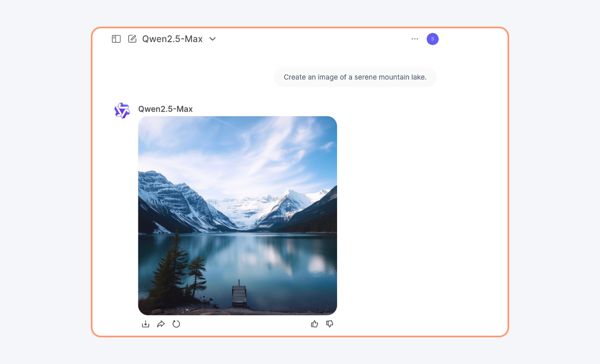Open the three-dot more options menu
Viewport: 600px width, 364px height.
tap(415, 39)
